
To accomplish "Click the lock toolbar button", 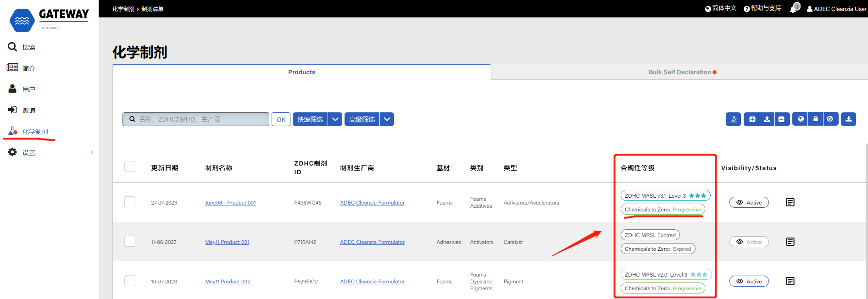I will 815,119.
